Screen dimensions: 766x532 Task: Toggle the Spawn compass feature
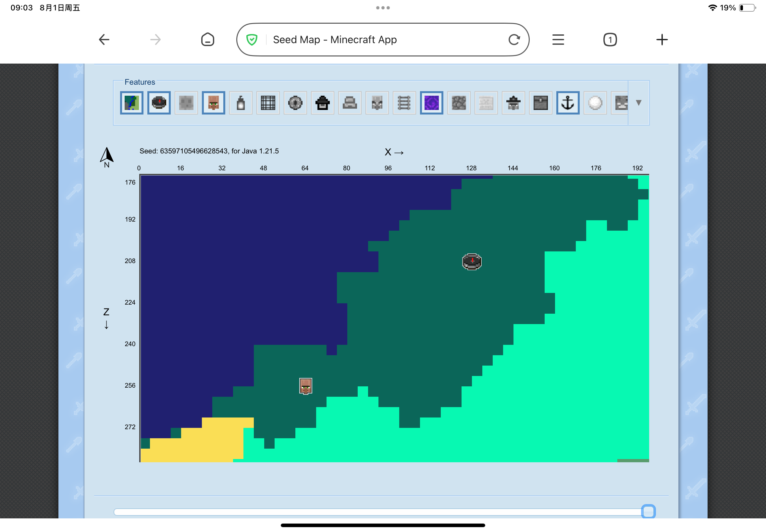[x=159, y=103]
